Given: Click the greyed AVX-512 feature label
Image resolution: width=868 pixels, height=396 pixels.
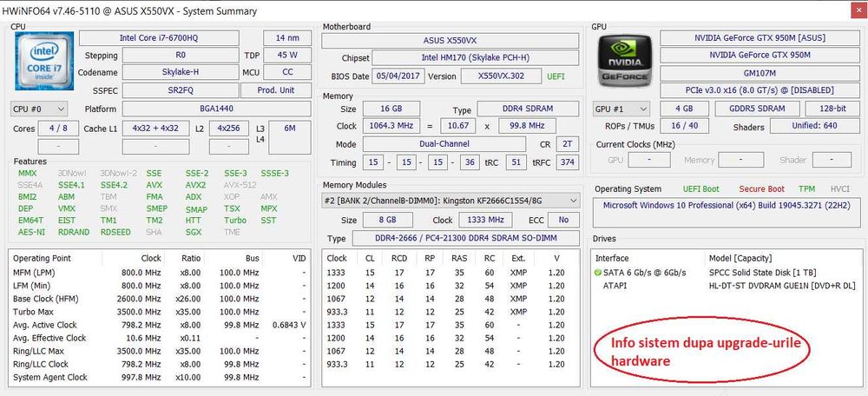Looking at the screenshot, I should click(240, 185).
